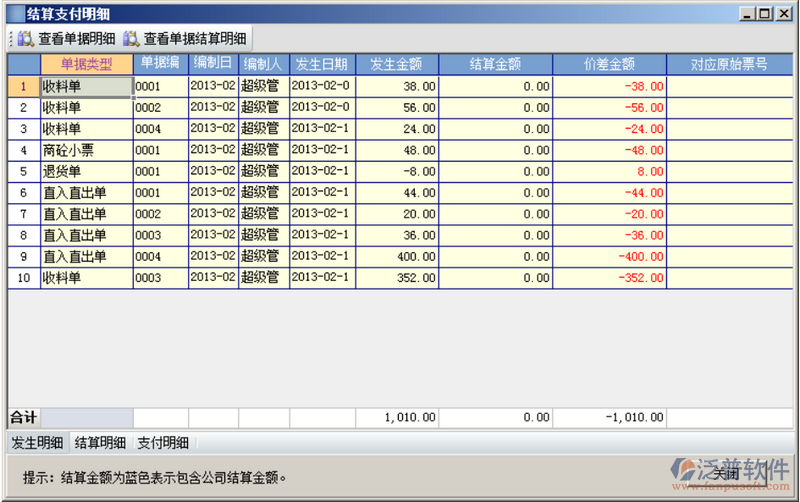Click the 结算金额 column header

pos(495,64)
